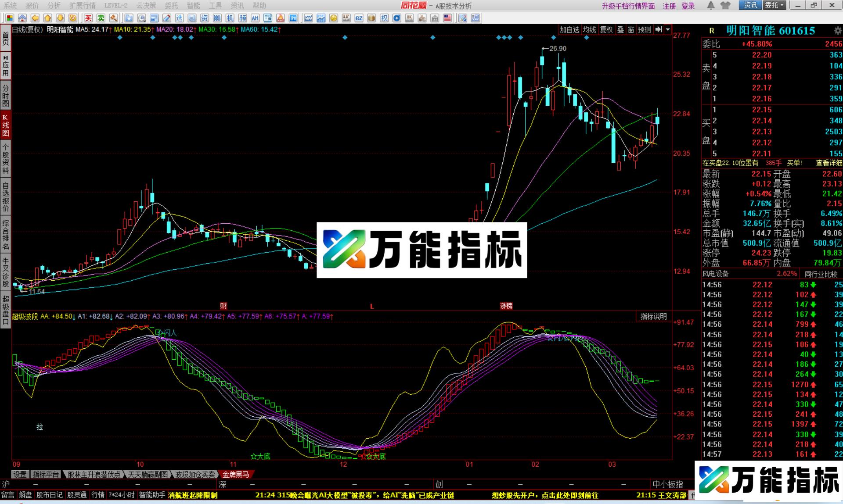Toggle the 叠 overlay option on the chart
Image resolution: width=843 pixels, height=504 pixels.
coord(620,29)
